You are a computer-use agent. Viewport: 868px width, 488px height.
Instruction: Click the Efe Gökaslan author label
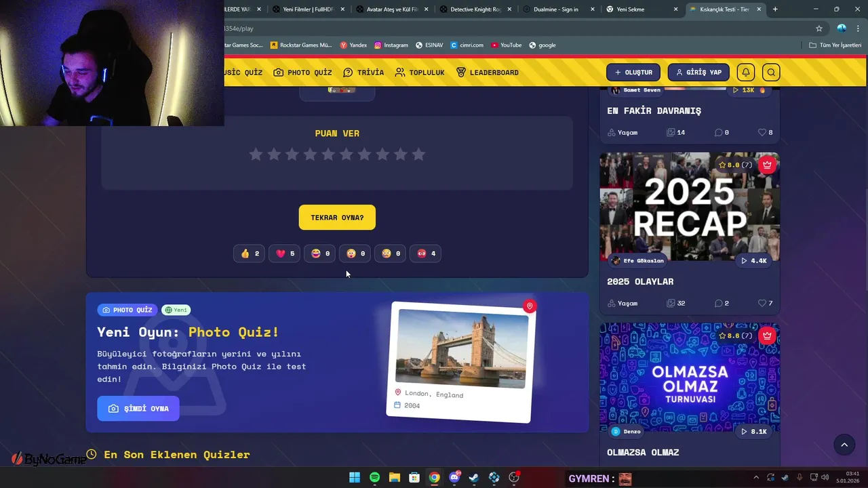(637, 260)
